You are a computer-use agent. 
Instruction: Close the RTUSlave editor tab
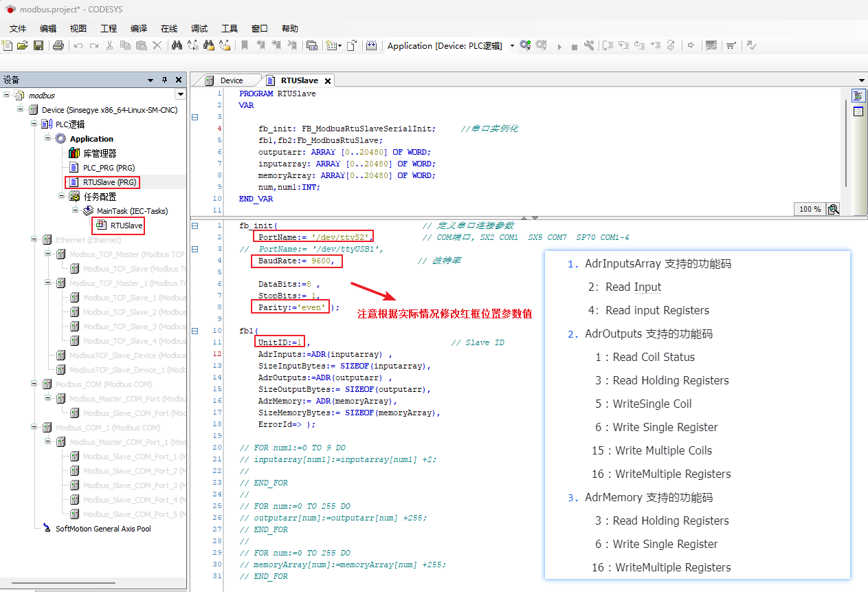click(x=328, y=81)
